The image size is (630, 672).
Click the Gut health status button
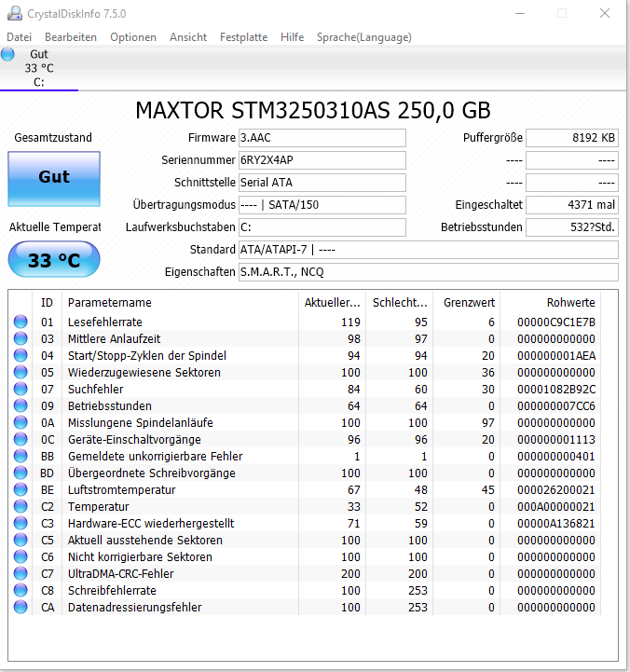tap(54, 178)
